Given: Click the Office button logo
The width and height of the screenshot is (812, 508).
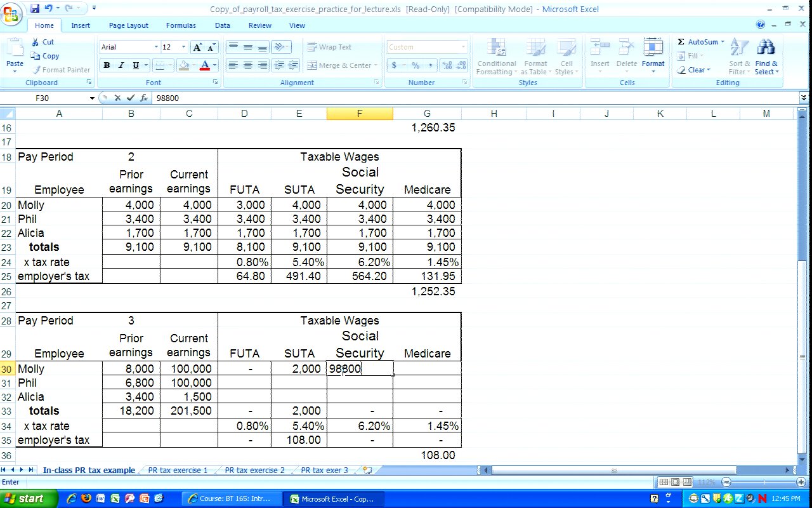Looking at the screenshot, I should (x=11, y=13).
